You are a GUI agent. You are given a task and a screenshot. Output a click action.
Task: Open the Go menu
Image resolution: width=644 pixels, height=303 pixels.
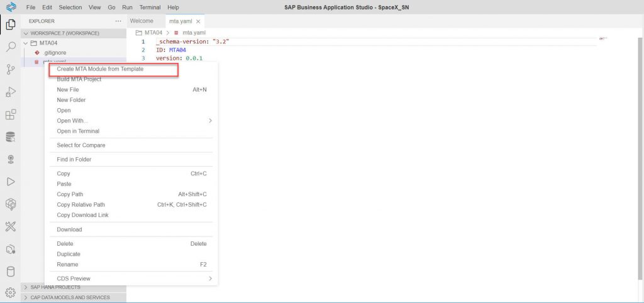pos(111,8)
